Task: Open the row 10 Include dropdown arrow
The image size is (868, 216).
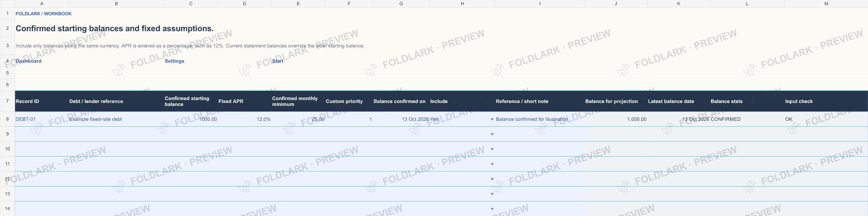Action: [x=492, y=149]
